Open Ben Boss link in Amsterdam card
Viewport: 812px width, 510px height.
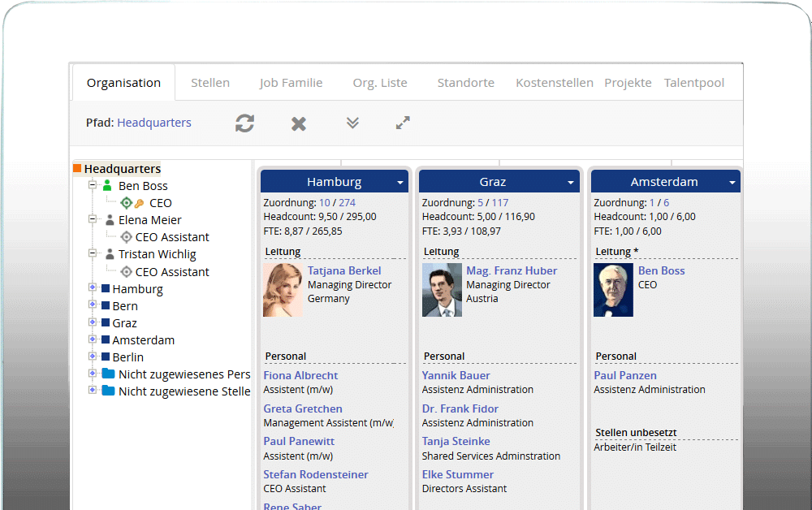[661, 270]
